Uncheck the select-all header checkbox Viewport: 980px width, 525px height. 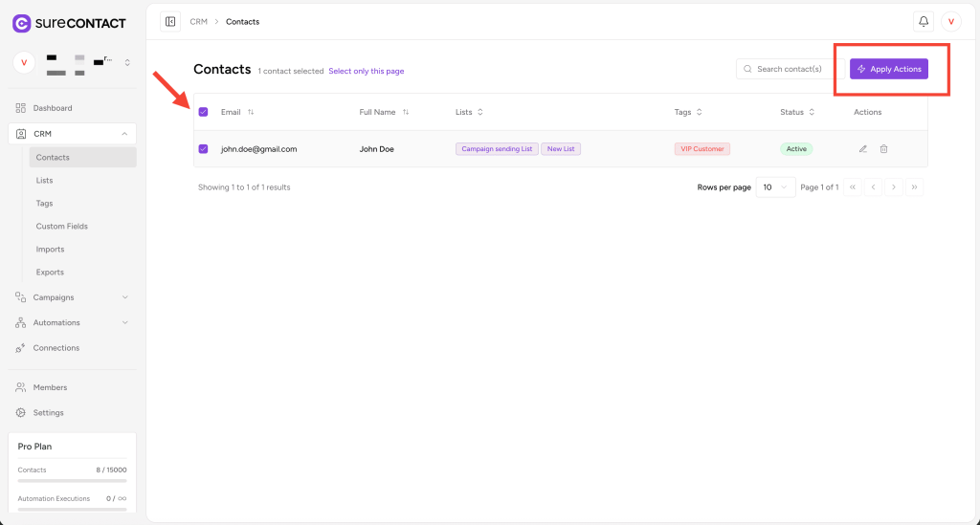[x=203, y=112]
